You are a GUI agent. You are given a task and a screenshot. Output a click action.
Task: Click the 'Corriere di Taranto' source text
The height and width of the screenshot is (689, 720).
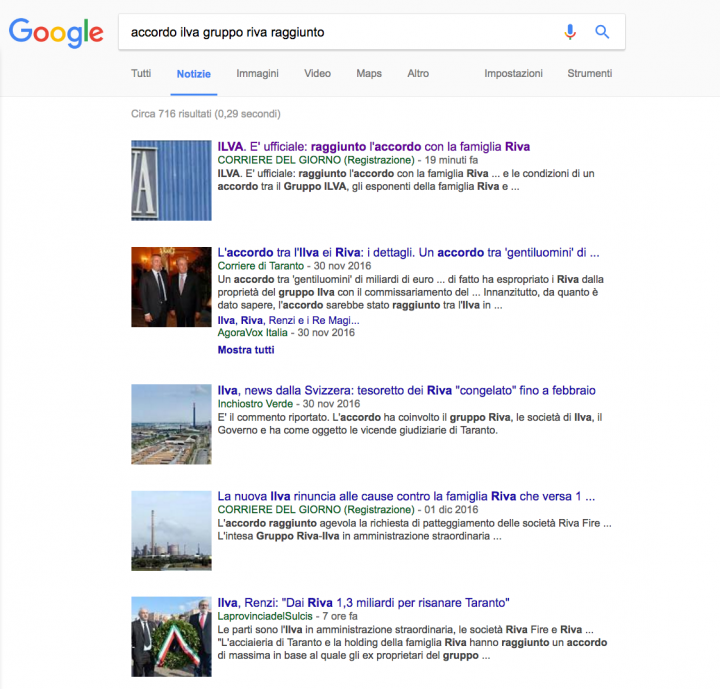click(x=260, y=266)
